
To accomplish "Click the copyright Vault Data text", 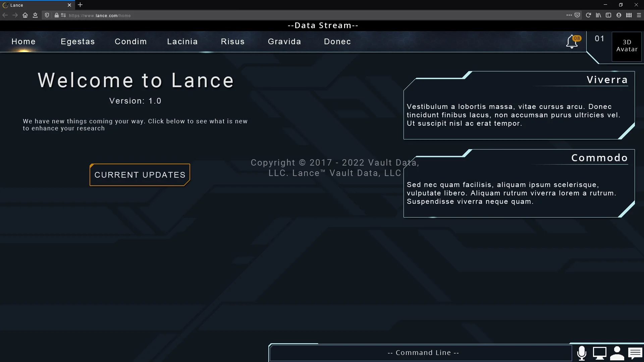I will [x=335, y=168].
